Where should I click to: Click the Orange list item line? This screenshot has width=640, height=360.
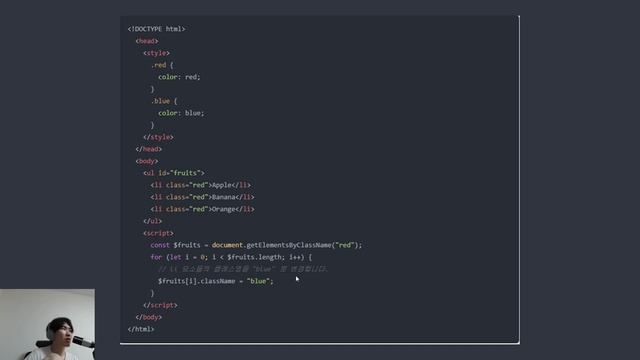pyautogui.click(x=202, y=209)
